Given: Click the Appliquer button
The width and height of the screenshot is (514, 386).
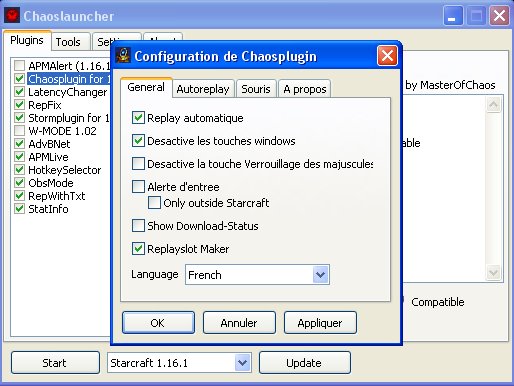Looking at the screenshot, I should point(320,323).
